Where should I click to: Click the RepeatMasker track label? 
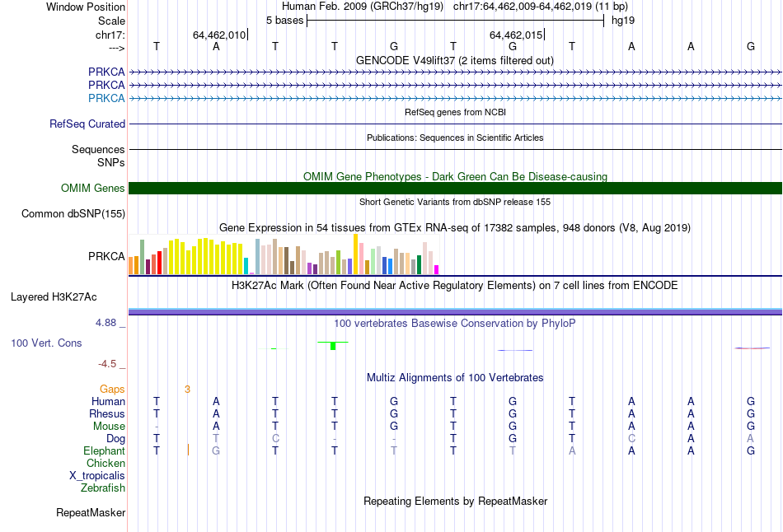(91, 512)
